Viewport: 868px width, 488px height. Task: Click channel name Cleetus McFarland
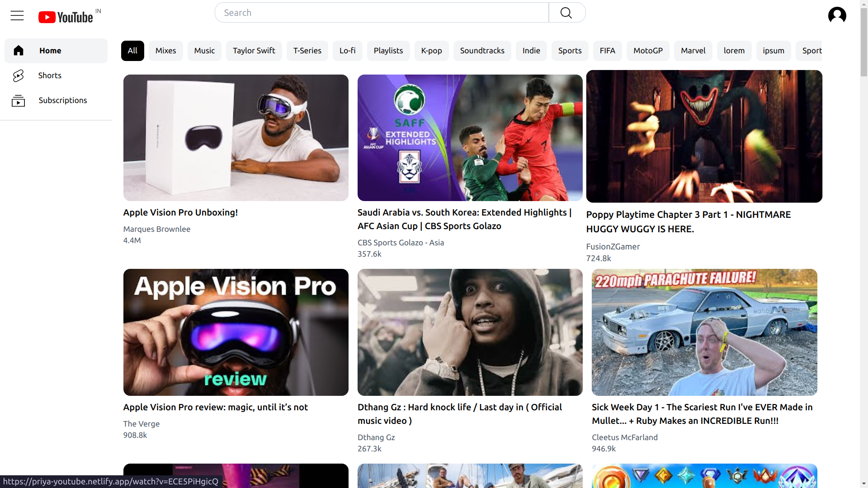tap(625, 437)
